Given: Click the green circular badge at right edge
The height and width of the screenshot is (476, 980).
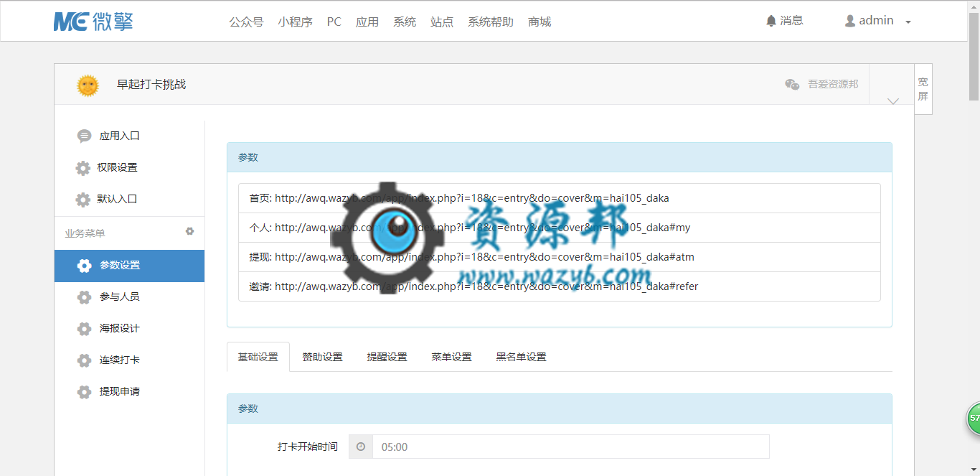Looking at the screenshot, I should [x=973, y=419].
